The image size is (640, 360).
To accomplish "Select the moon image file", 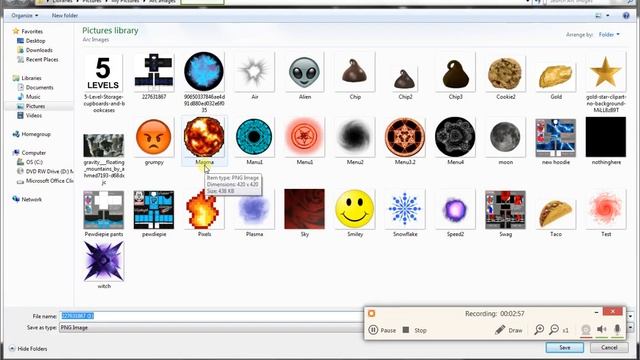I will pyautogui.click(x=505, y=138).
